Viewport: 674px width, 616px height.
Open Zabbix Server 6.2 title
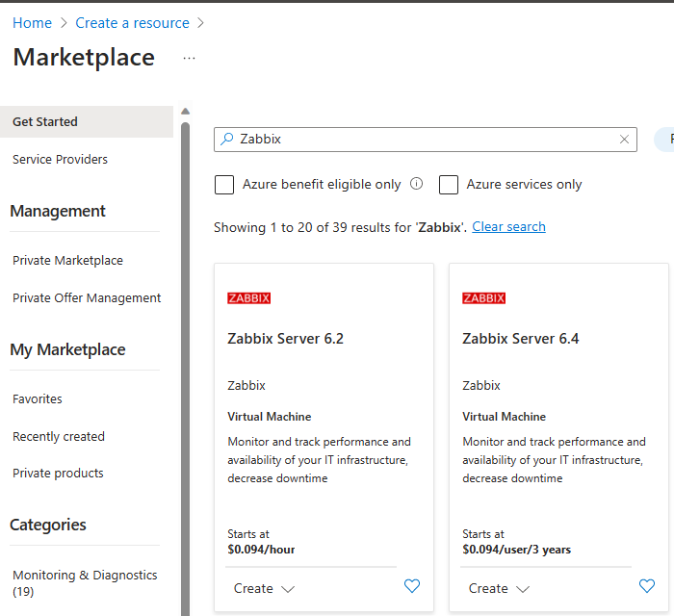[285, 339]
